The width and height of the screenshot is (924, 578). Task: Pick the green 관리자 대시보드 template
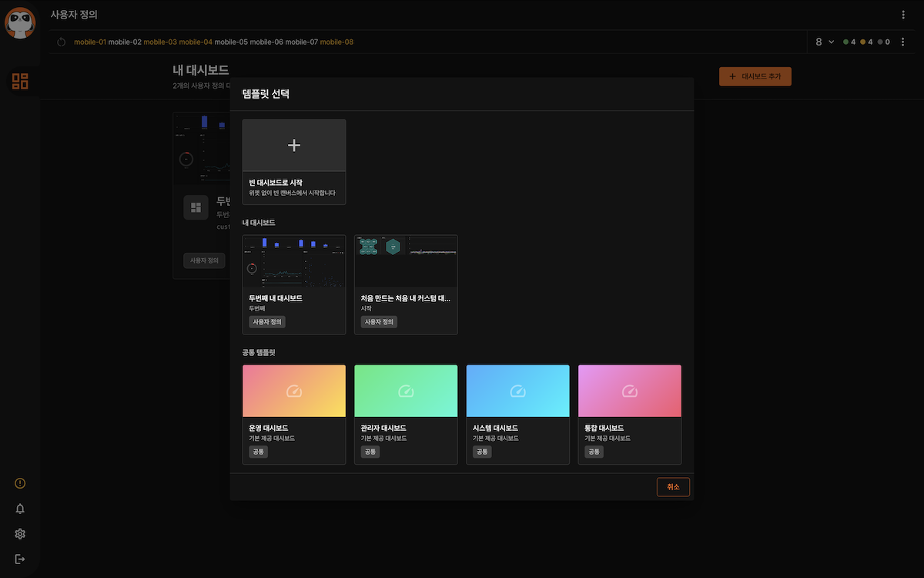coord(405,414)
